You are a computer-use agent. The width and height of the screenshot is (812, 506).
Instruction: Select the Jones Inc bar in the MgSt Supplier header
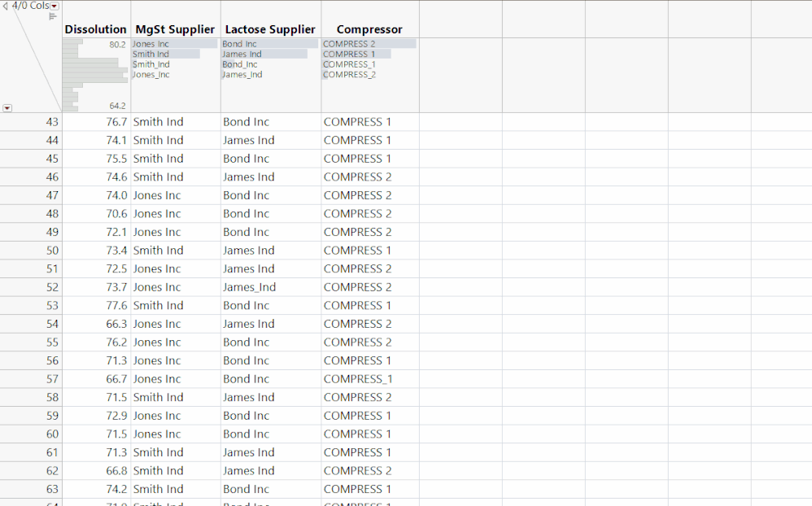point(174,44)
